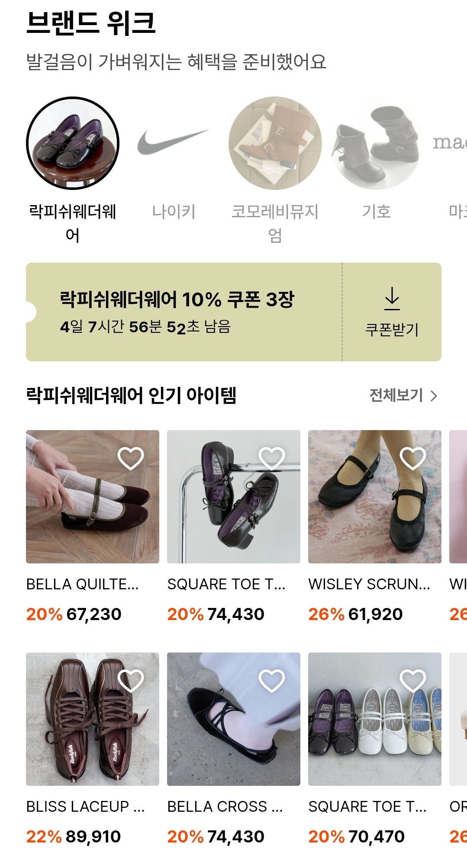467x868 pixels.
Task: Expand 전체보기 chevron arrow
Action: 434,395
